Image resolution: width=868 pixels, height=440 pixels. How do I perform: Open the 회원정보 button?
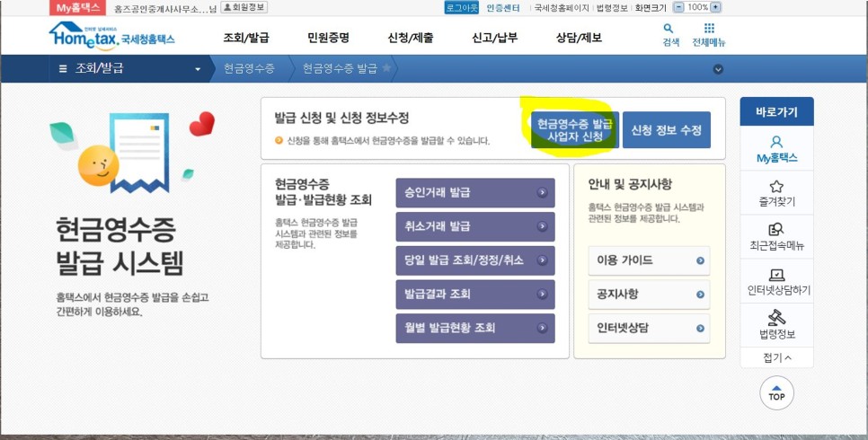[244, 7]
